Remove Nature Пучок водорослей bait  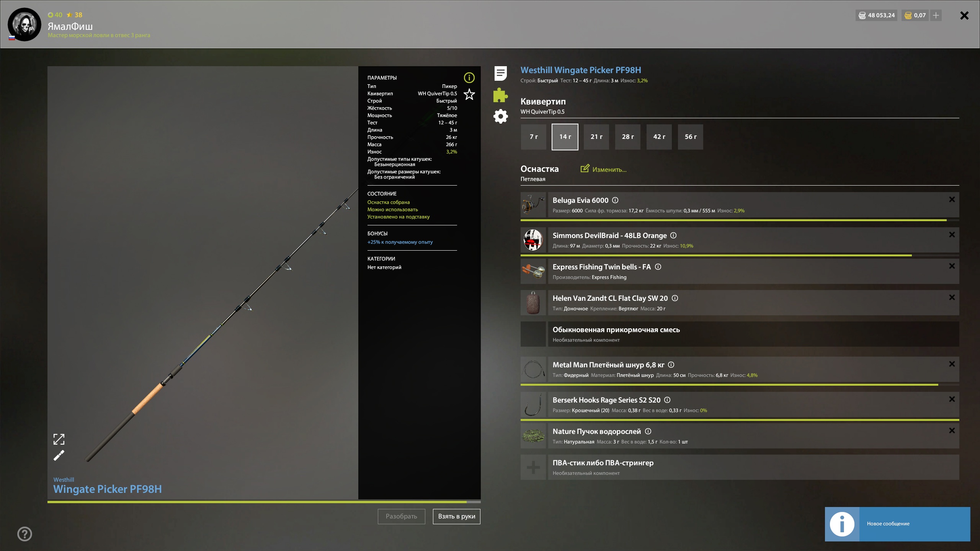[x=952, y=430]
